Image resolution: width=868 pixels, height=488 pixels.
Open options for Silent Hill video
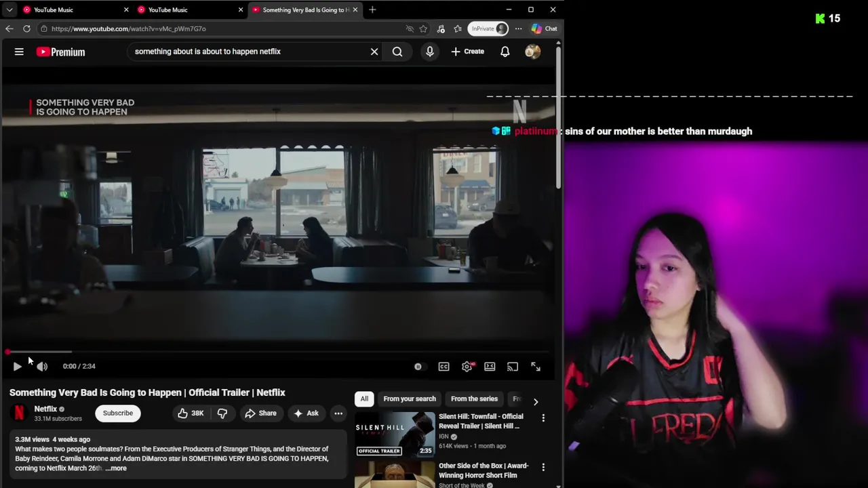coord(543,418)
